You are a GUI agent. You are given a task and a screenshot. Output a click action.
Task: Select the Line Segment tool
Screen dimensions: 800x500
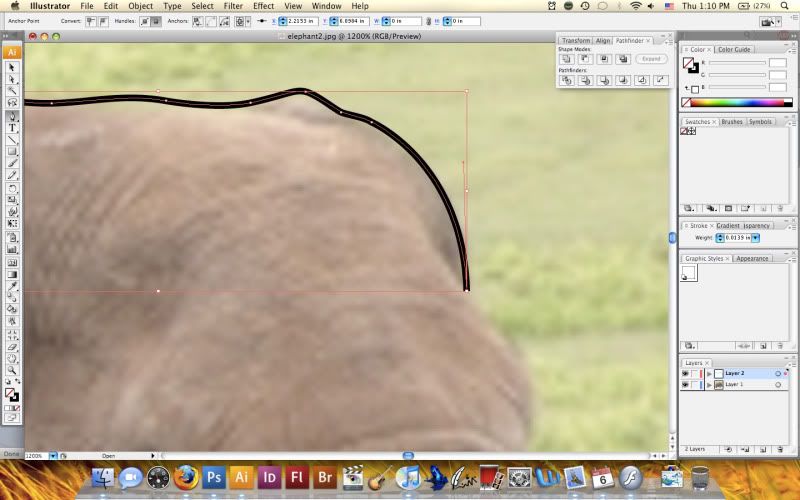[x=12, y=139]
